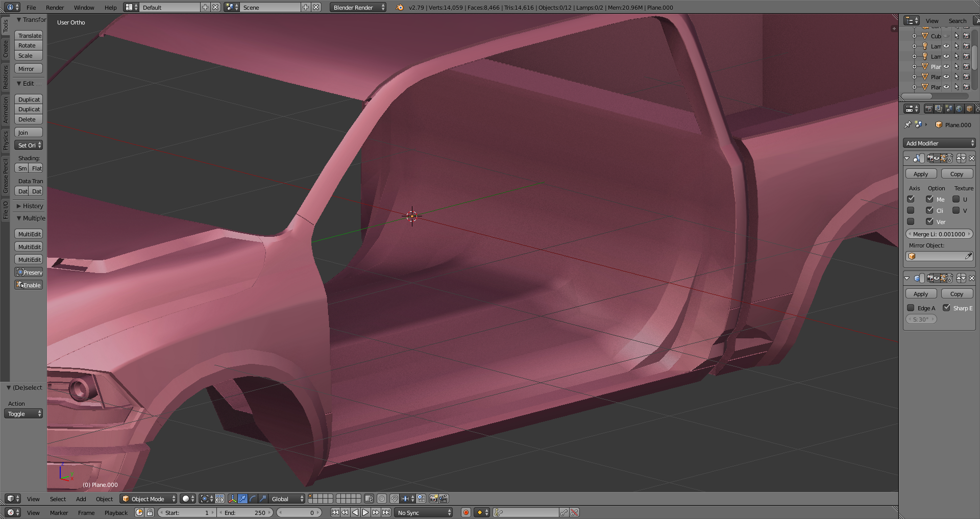Enable the U texture checkbox
Screen dimensions: 980x519
pos(956,199)
